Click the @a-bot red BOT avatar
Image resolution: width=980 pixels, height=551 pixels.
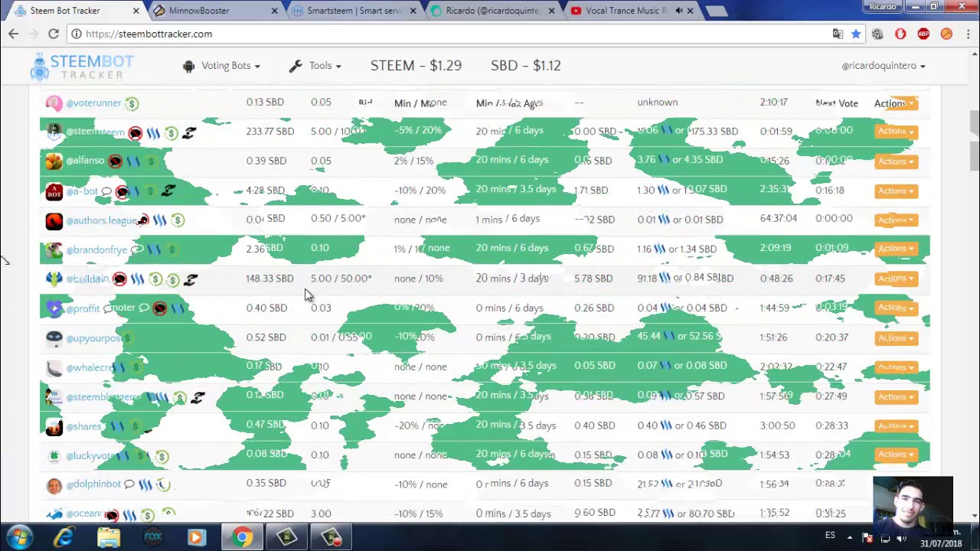pyautogui.click(x=54, y=191)
